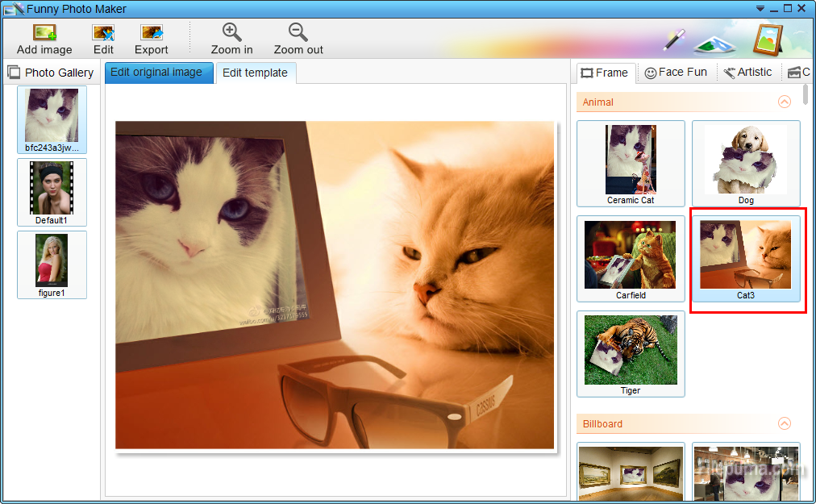Choose the Tiger frame template
This screenshot has height=504, width=816.
pos(631,354)
